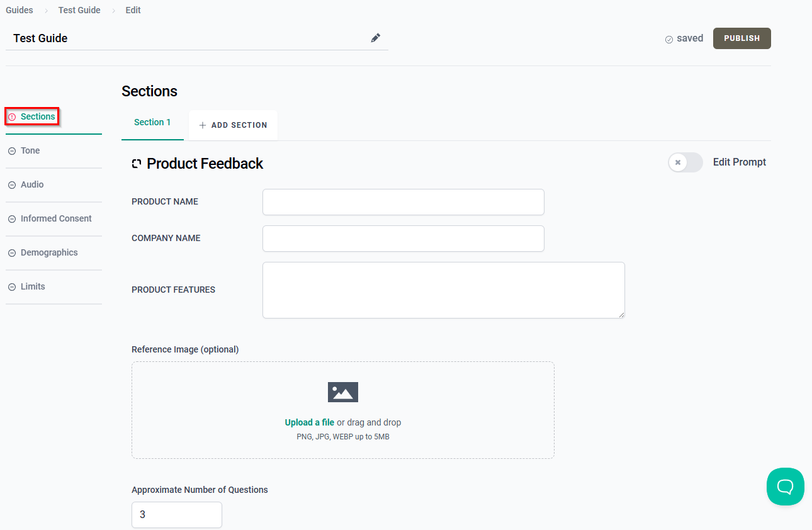Screen dimensions: 812x530
Task: Click the Product Features text area
Action: pos(444,290)
